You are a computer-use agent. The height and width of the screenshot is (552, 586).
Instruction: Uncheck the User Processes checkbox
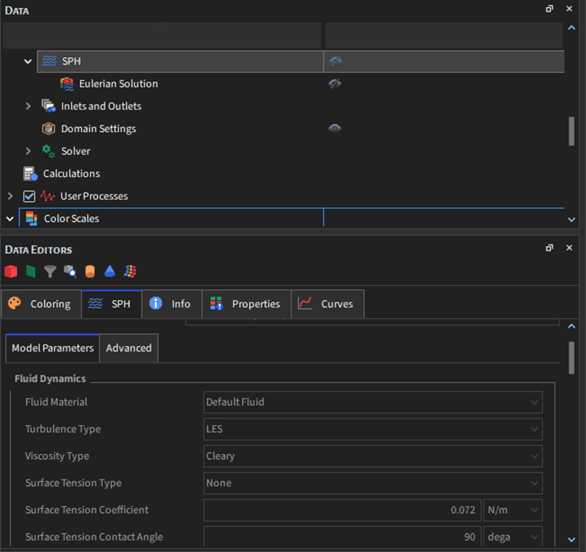[29, 196]
